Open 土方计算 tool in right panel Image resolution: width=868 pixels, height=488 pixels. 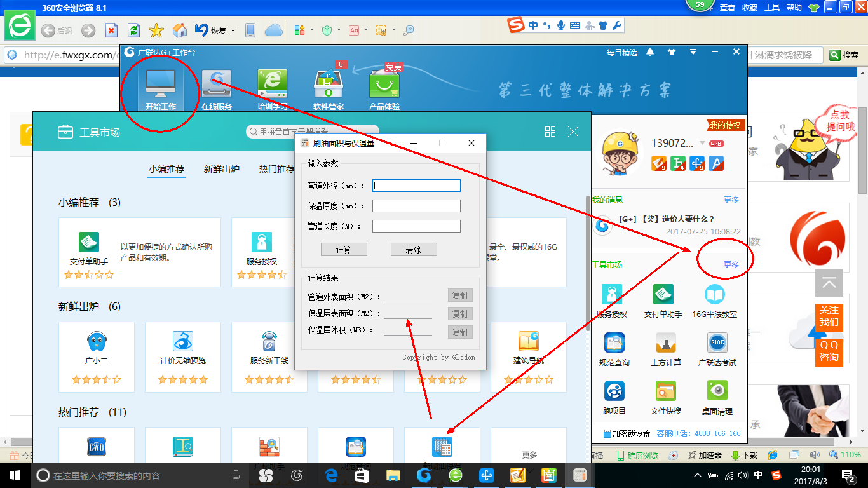665,349
